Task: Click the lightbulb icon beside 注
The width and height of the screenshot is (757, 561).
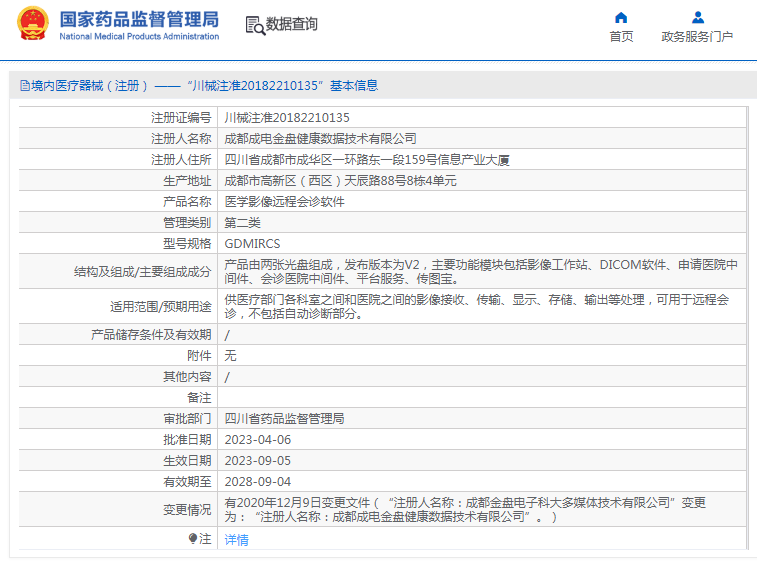Action: [x=193, y=538]
